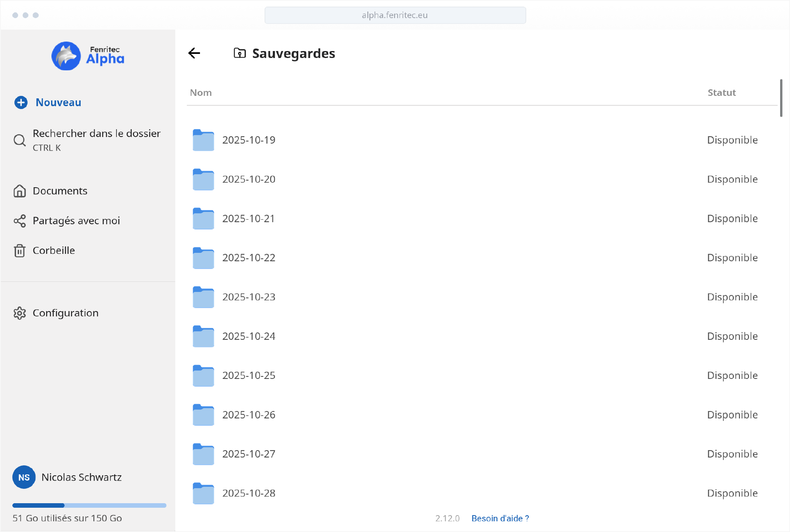Open the 2025-10-21 folder icon

point(203,218)
